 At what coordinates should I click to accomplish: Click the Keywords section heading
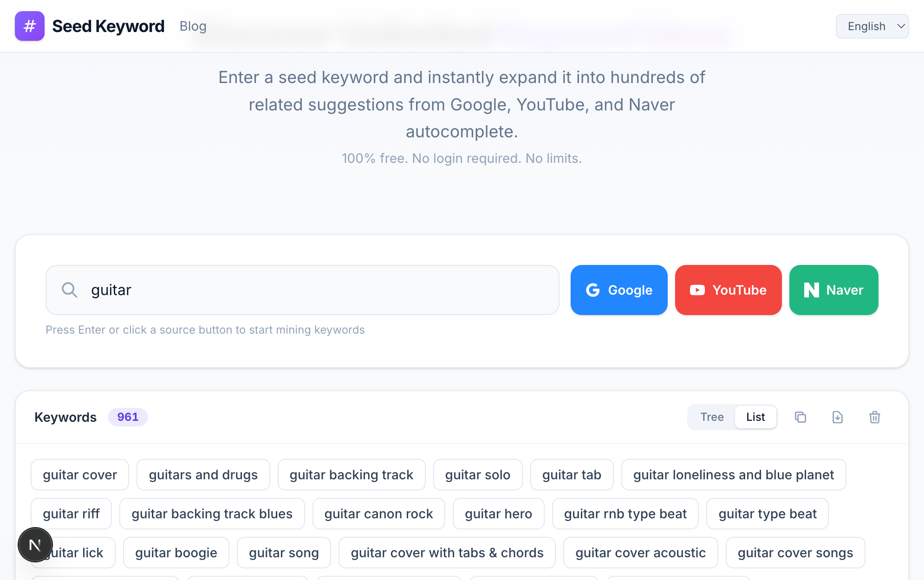click(x=65, y=417)
